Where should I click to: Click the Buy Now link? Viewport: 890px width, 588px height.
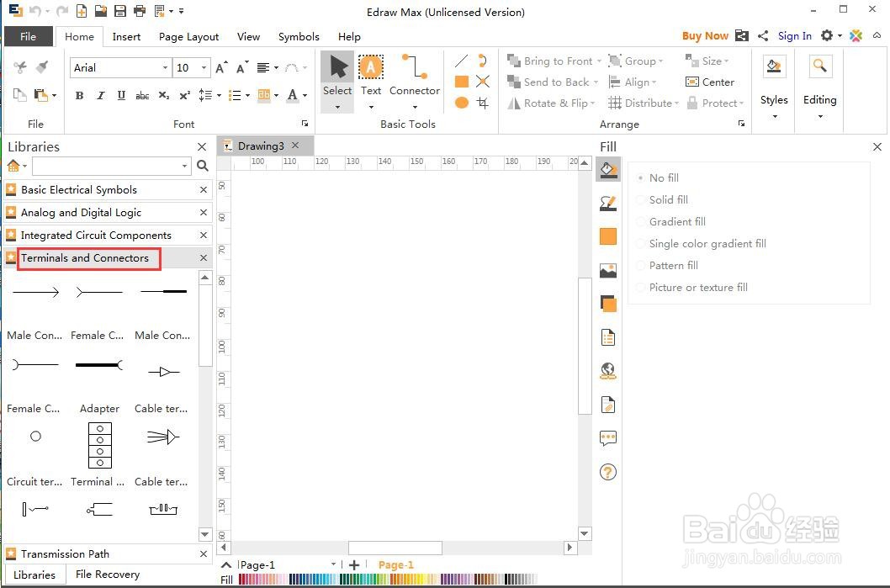pos(705,36)
